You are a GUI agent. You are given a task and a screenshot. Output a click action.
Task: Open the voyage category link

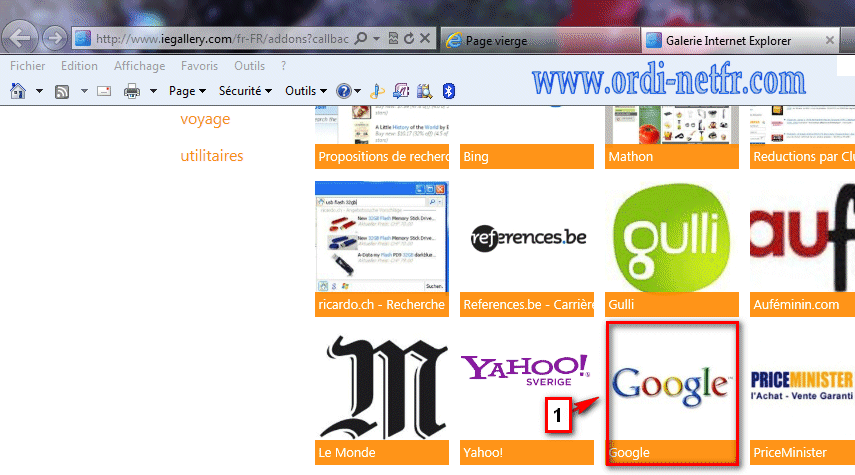(205, 119)
